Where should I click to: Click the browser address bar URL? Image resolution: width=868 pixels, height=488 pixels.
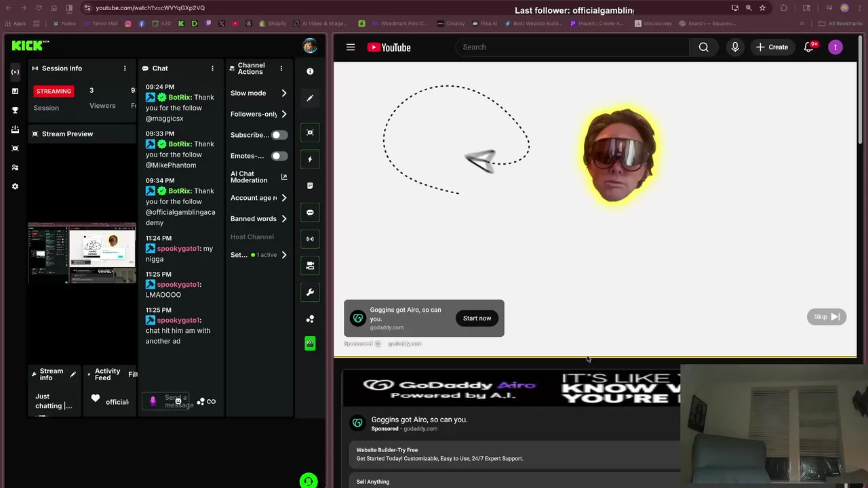coord(150,8)
